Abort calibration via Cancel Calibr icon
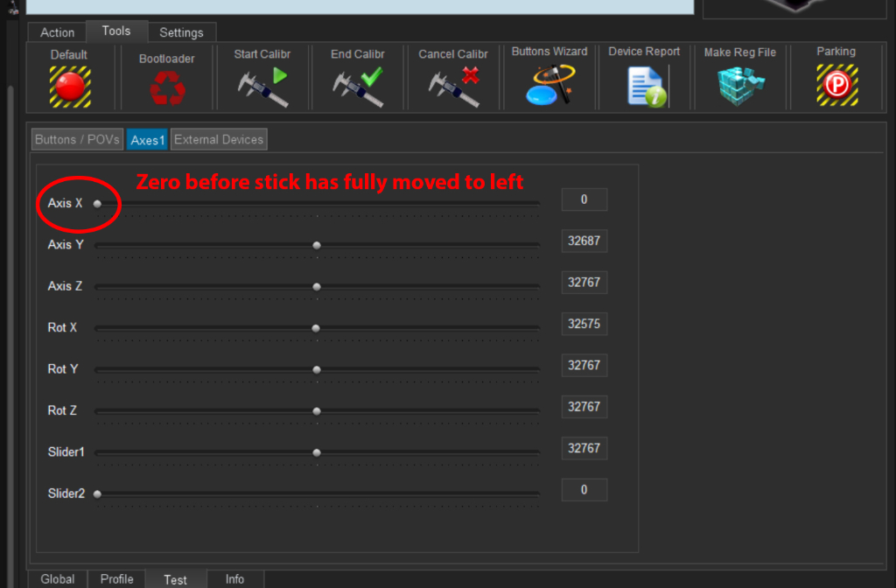The width and height of the screenshot is (896, 588). 454,87
